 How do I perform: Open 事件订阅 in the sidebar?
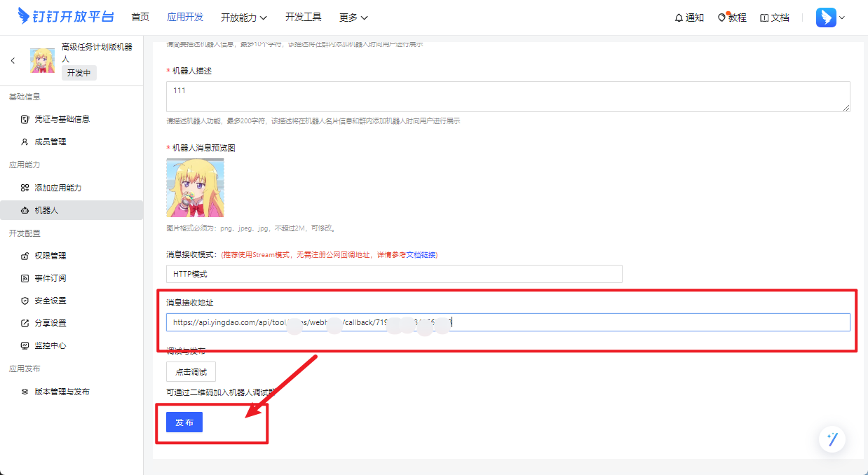pyautogui.click(x=50, y=278)
